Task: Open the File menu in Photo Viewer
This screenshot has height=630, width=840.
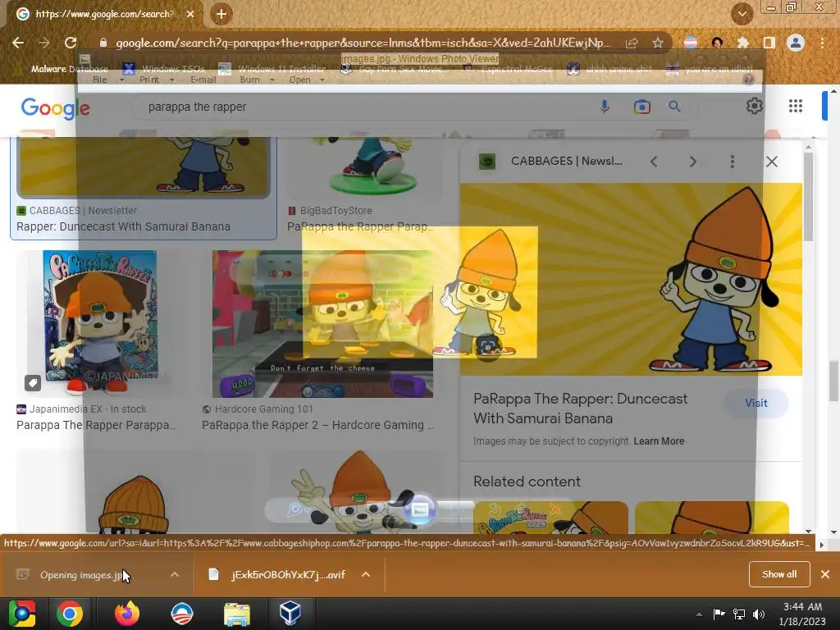Action: 107,80
